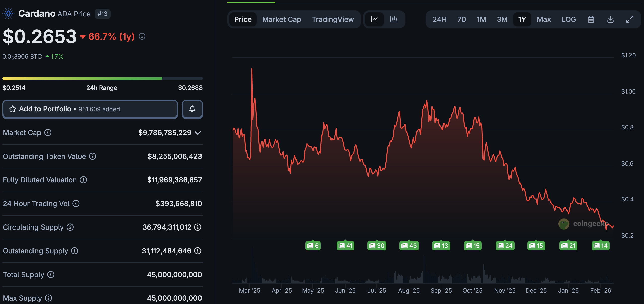Open the 30 news items marker

[x=377, y=246]
